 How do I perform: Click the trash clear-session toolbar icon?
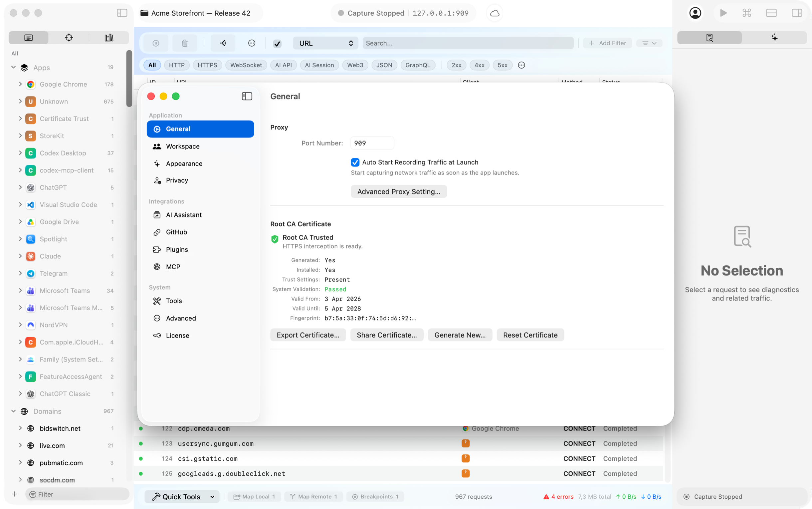184,43
